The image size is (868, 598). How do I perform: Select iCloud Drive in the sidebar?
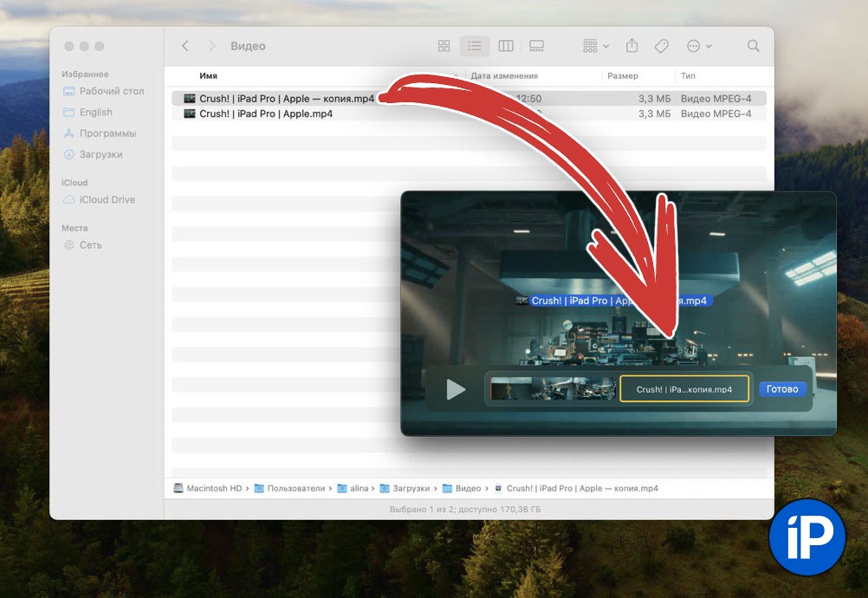[107, 199]
